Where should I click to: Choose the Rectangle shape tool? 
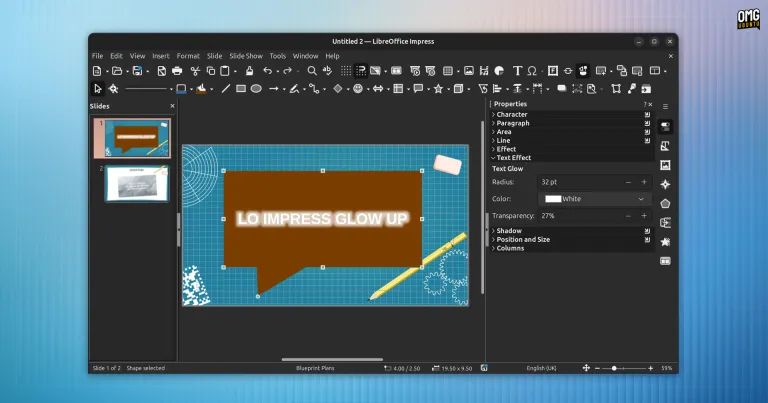(x=241, y=89)
